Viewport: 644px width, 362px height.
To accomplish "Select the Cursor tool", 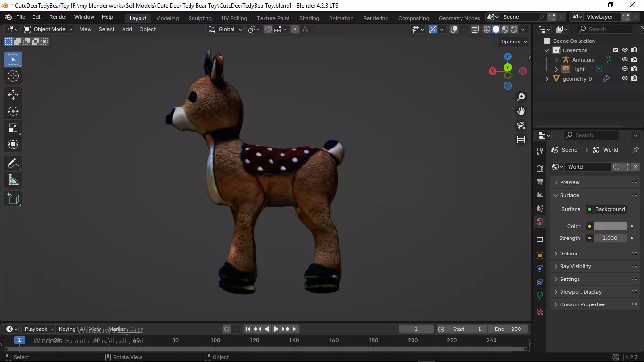I will (13, 76).
